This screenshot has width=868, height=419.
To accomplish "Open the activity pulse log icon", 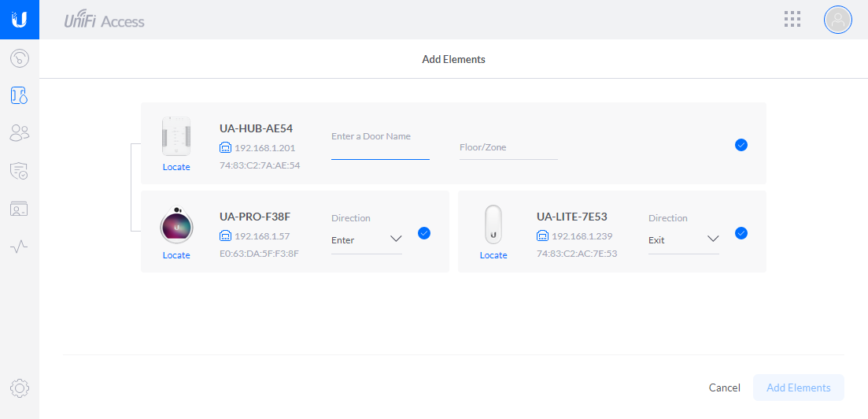I will 20,247.
